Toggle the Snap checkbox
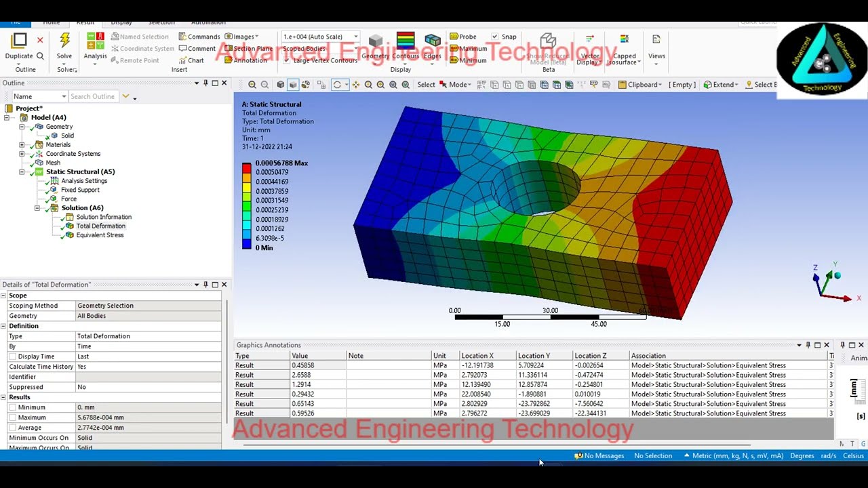The image size is (868, 488). pos(494,37)
